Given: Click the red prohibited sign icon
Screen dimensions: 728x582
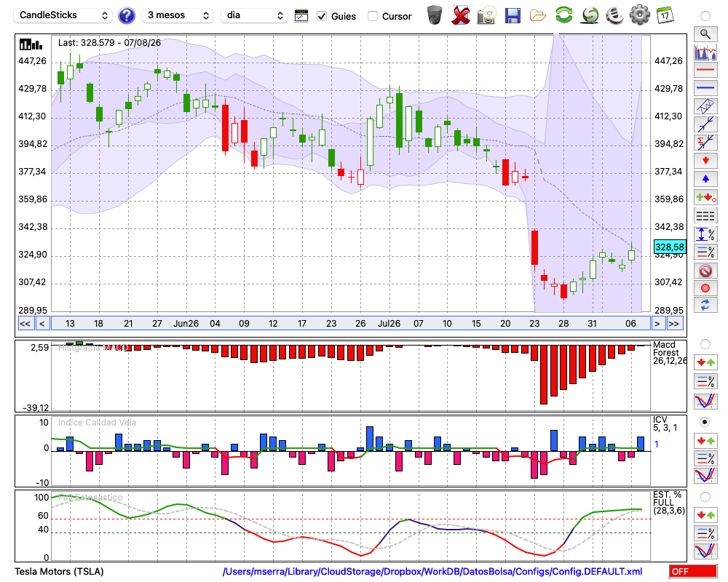Looking at the screenshot, I should click(705, 270).
